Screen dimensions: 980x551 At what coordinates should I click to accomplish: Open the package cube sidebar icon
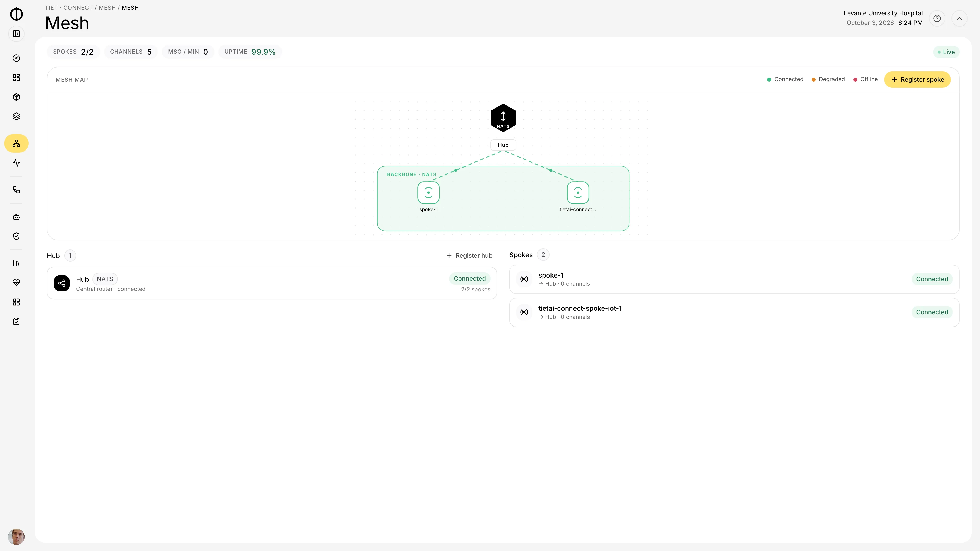click(16, 97)
